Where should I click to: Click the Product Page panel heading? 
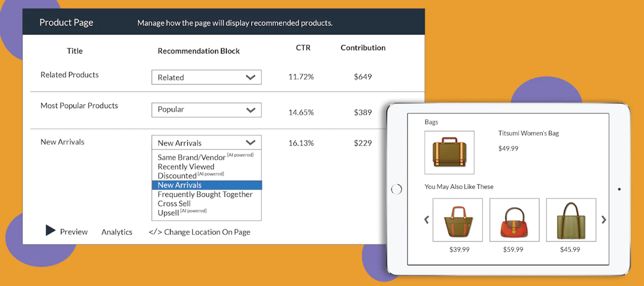(x=66, y=22)
